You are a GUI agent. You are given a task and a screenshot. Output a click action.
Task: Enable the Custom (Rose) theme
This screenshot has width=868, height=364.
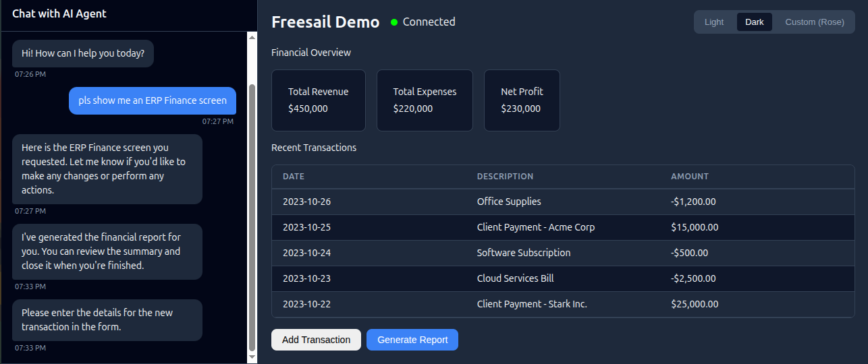814,22
